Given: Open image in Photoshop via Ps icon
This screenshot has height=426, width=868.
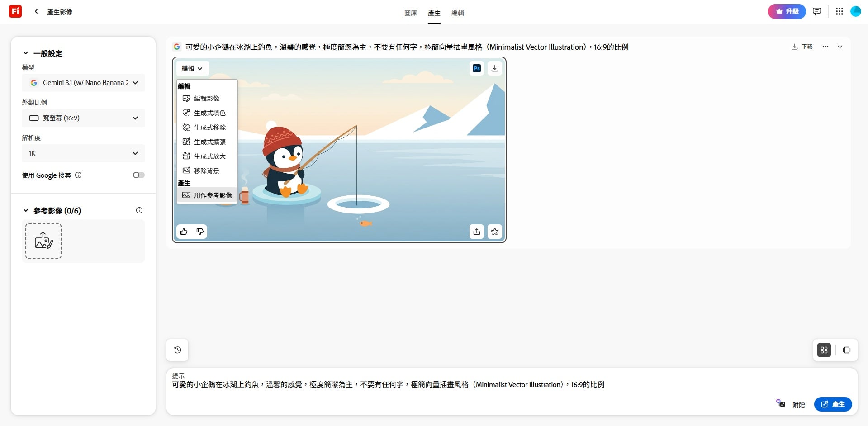Looking at the screenshot, I should [476, 68].
